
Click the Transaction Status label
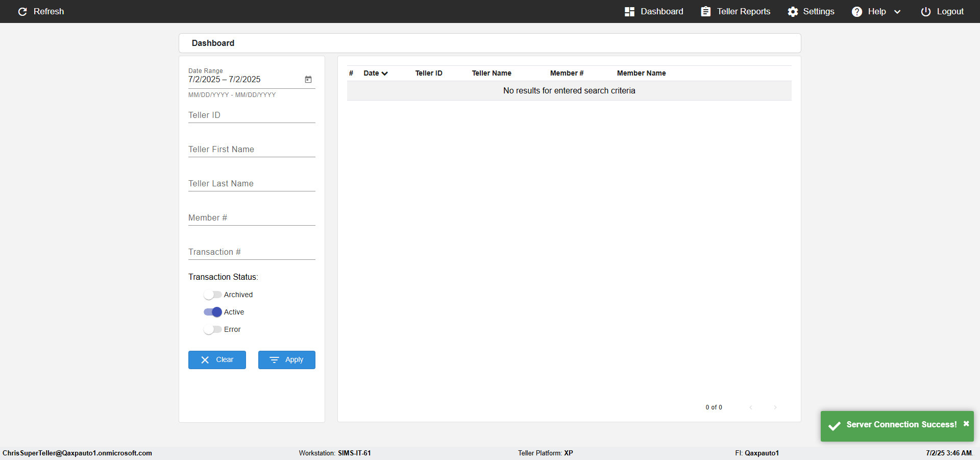[223, 277]
